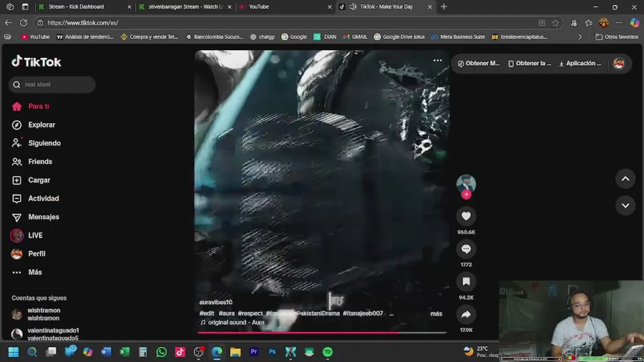Image resolution: width=644 pixels, height=362 pixels.
Task: Go to the previous video with up arrow
Action: (625, 179)
